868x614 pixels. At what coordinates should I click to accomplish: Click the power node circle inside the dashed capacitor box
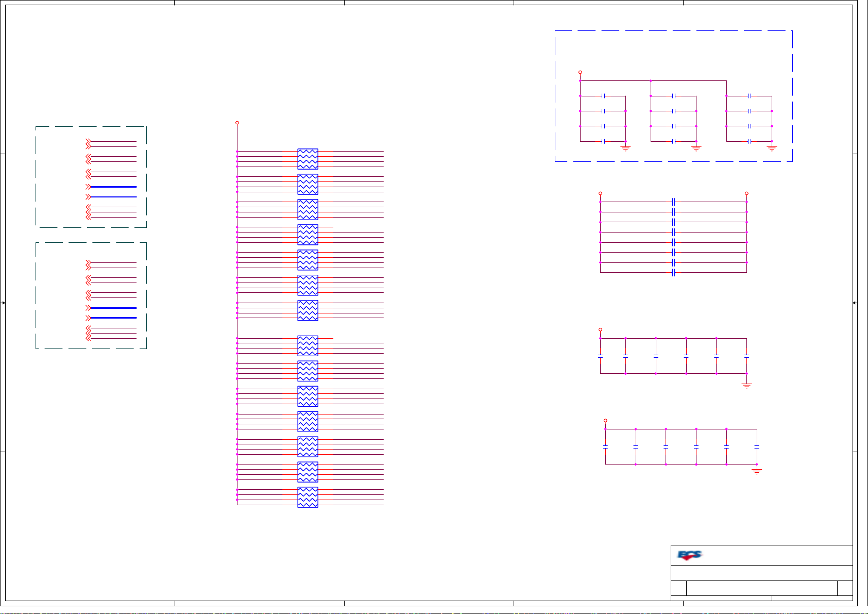tap(580, 72)
